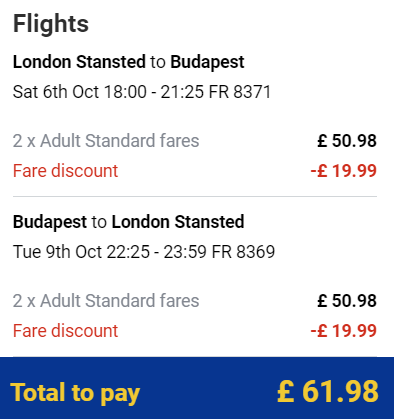Select the Budapest to London Stansted route title
The width and height of the screenshot is (394, 419).
coord(129,222)
